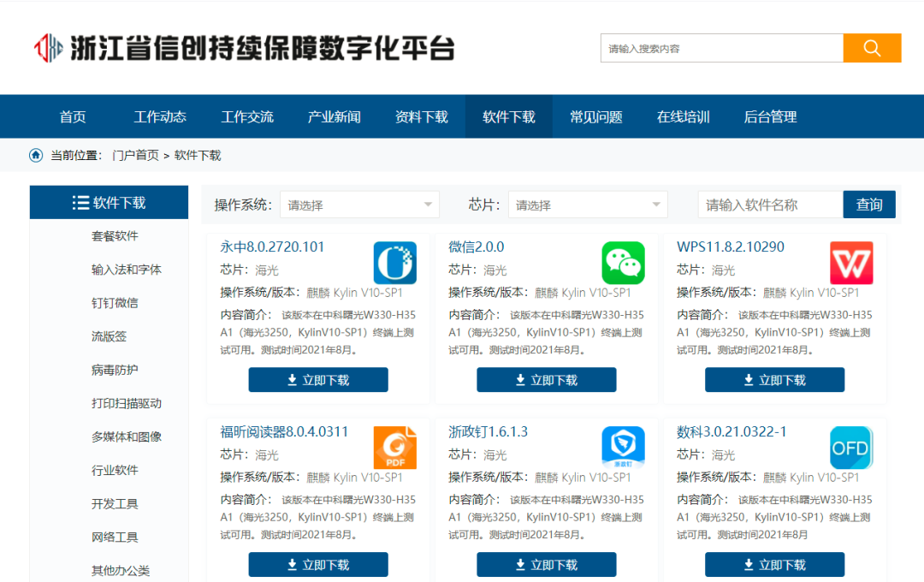Select 套餐软件 in the sidebar
The image size is (924, 582).
click(115, 236)
